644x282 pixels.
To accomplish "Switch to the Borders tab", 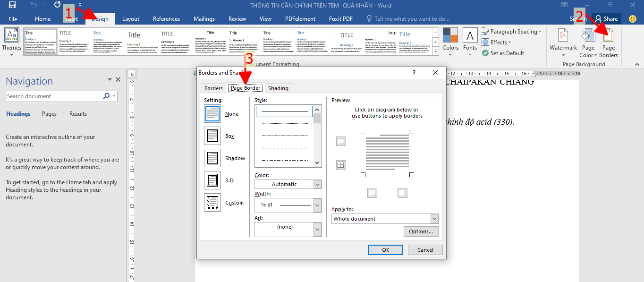I will point(213,88).
